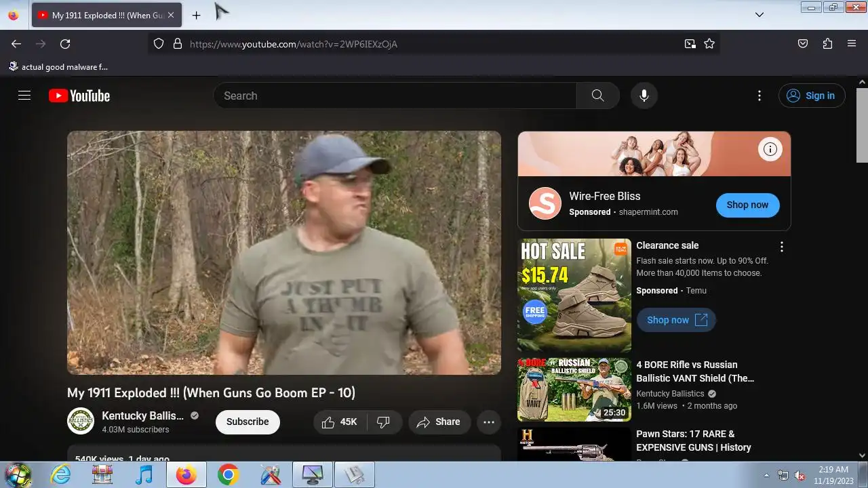This screenshot has width=868, height=488.
Task: Open the YouTube hamburger guide menu
Action: pos(24,96)
